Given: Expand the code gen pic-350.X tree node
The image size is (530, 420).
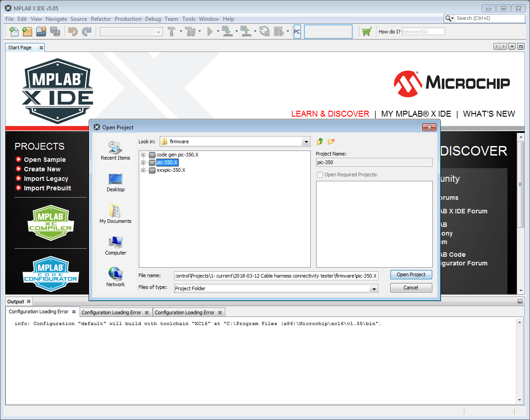Looking at the screenshot, I should point(143,155).
